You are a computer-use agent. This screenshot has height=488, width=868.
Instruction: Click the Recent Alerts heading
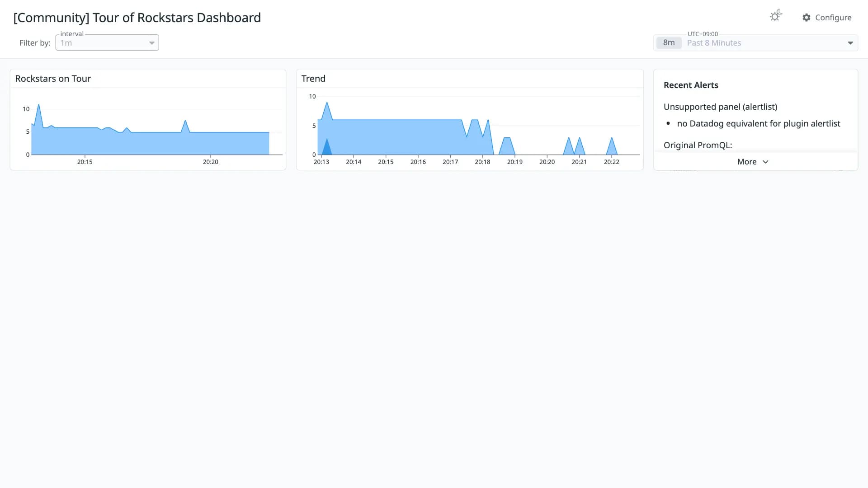click(x=691, y=85)
